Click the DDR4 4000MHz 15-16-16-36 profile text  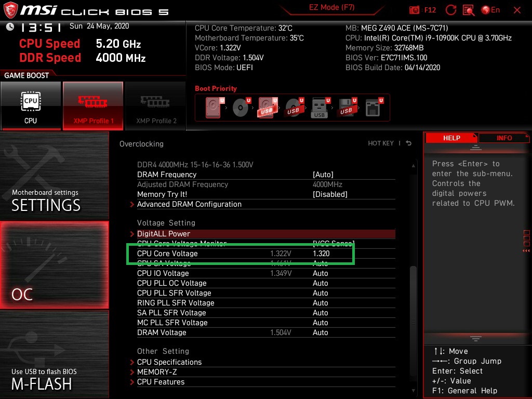195,165
